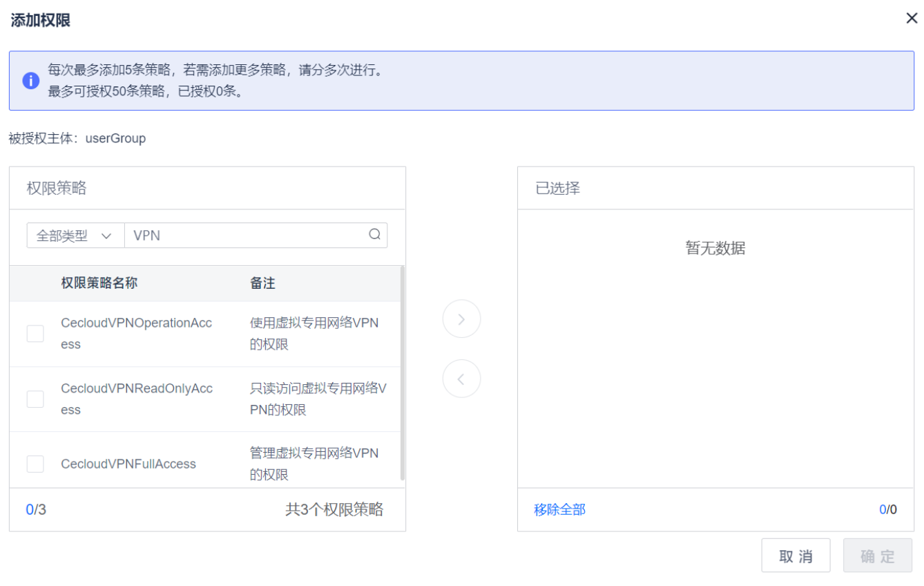The height and width of the screenshot is (586, 924).
Task: Open the 全部类型 type dropdown
Action: point(75,236)
